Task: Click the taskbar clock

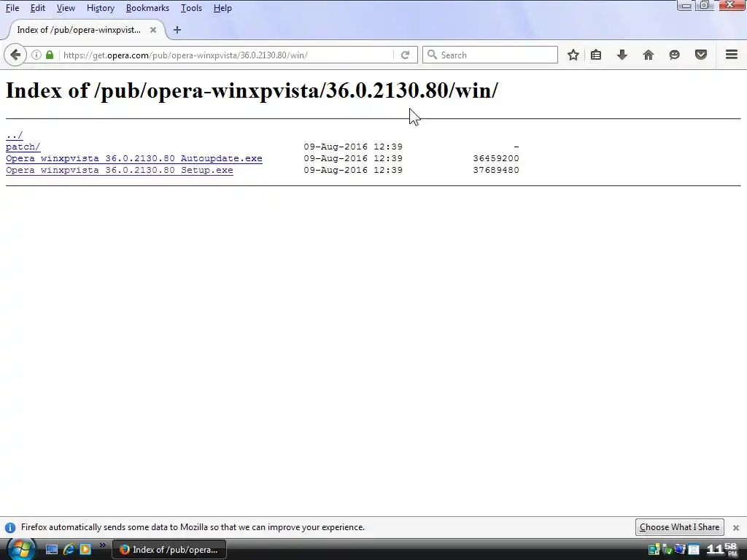Action: tap(722, 550)
